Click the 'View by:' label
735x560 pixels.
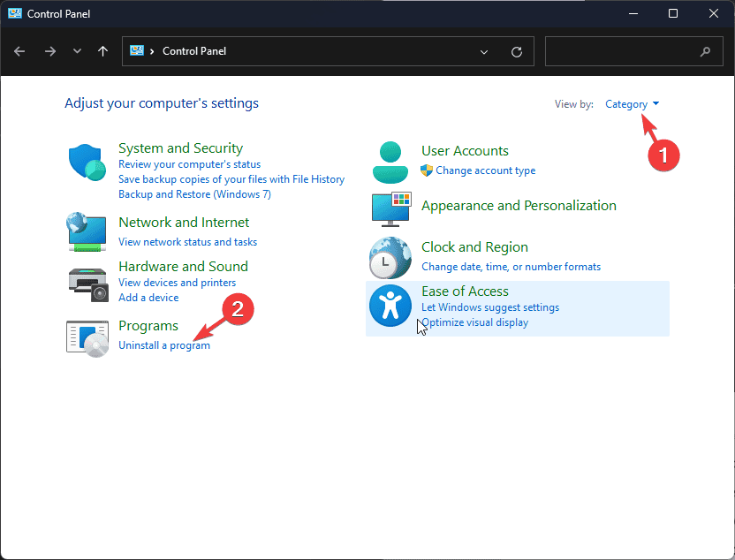pos(574,104)
